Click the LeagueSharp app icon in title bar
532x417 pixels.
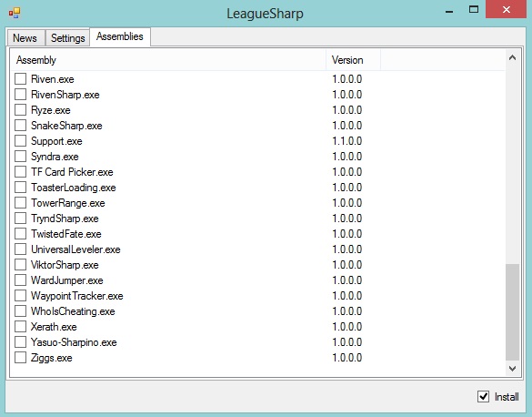point(15,13)
